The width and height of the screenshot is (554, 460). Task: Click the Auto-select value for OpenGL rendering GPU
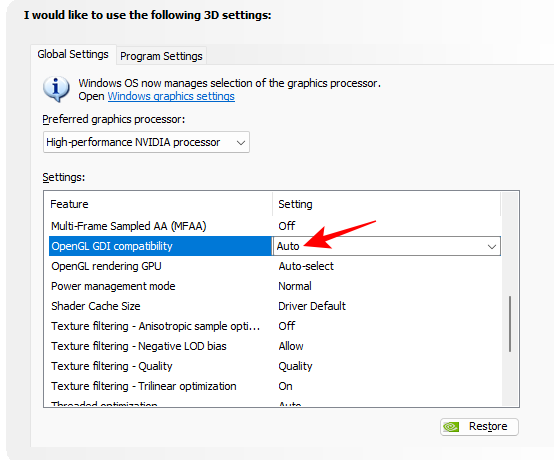[x=306, y=266]
